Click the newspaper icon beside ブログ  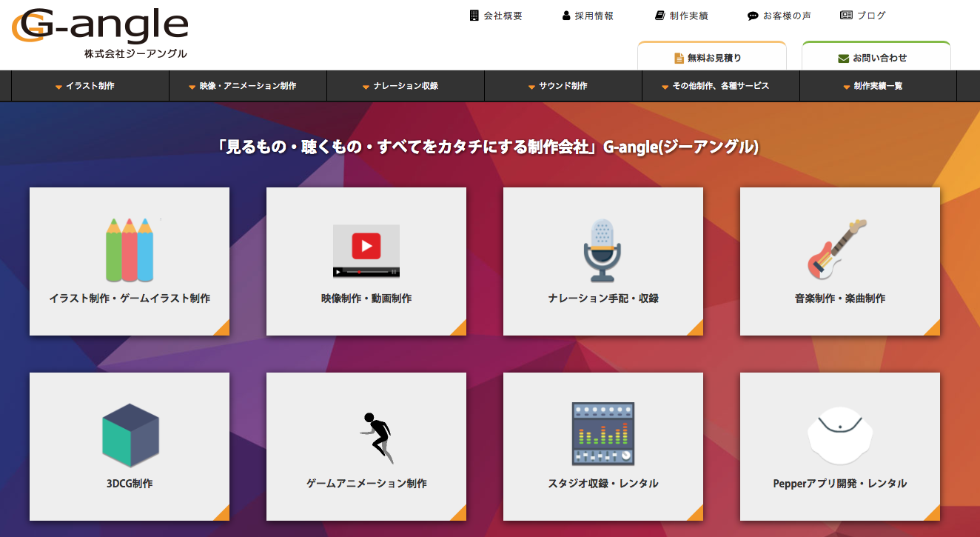pos(847,16)
